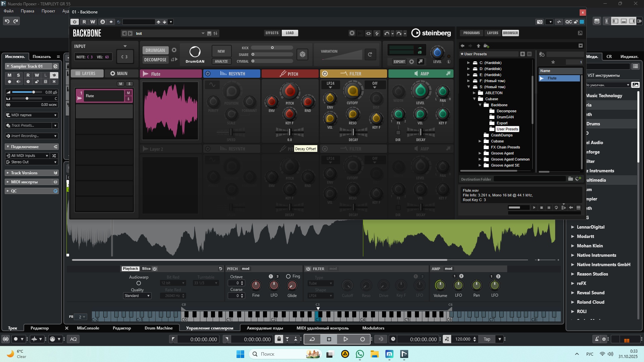Image resolution: width=644 pixels, height=362 pixels.
Task: Open the Stereo Out output dropdown
Action: click(32, 162)
